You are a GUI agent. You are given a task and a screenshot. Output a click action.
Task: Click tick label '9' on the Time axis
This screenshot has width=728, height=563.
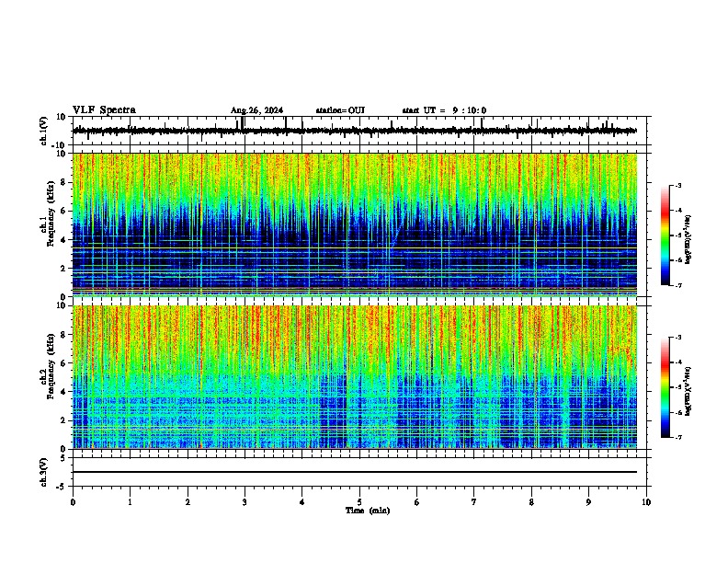(x=588, y=502)
